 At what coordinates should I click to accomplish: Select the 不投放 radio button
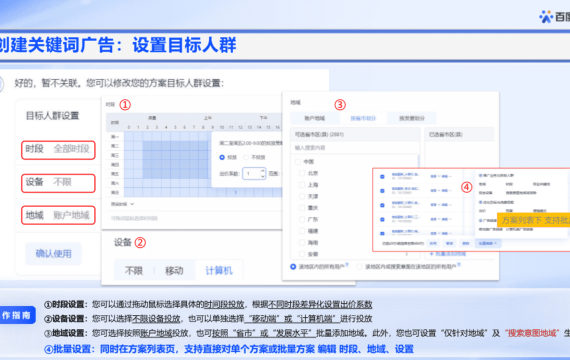click(246, 157)
